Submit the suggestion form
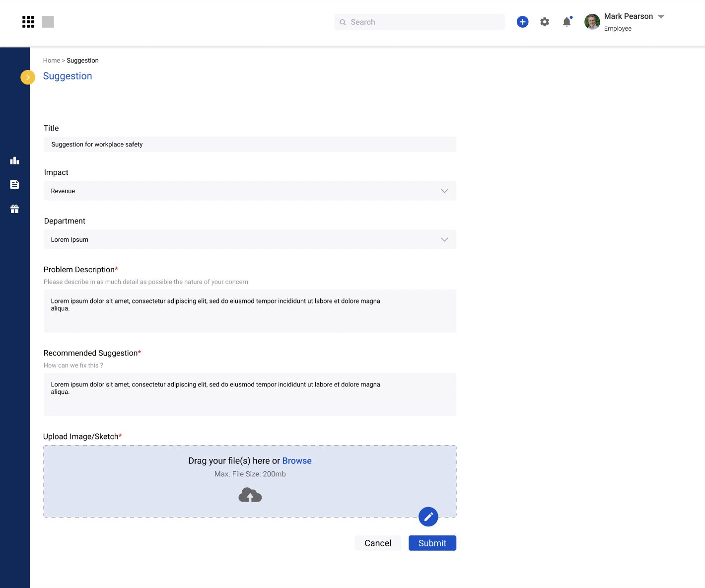This screenshot has height=588, width=705. pyautogui.click(x=432, y=543)
